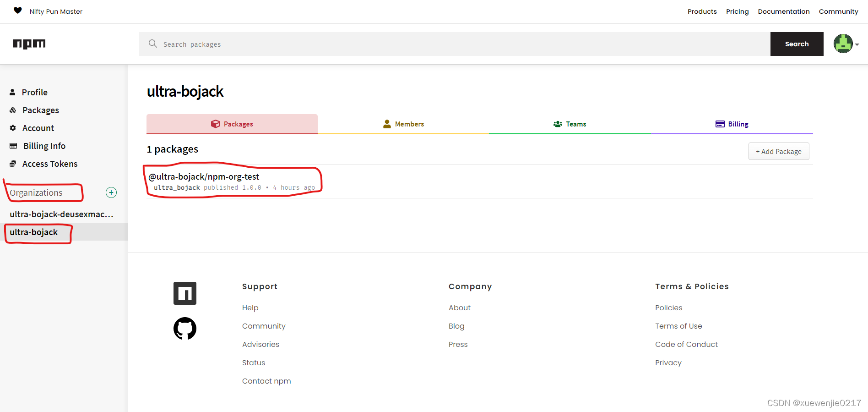The width and height of the screenshot is (868, 412).
Task: Open the npm square logo in footer
Action: (x=185, y=293)
